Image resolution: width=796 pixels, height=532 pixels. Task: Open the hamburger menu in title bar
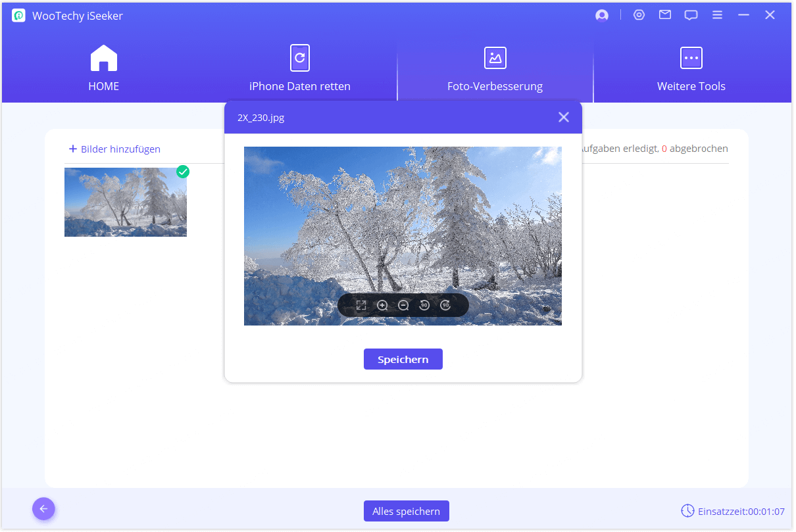pos(718,15)
